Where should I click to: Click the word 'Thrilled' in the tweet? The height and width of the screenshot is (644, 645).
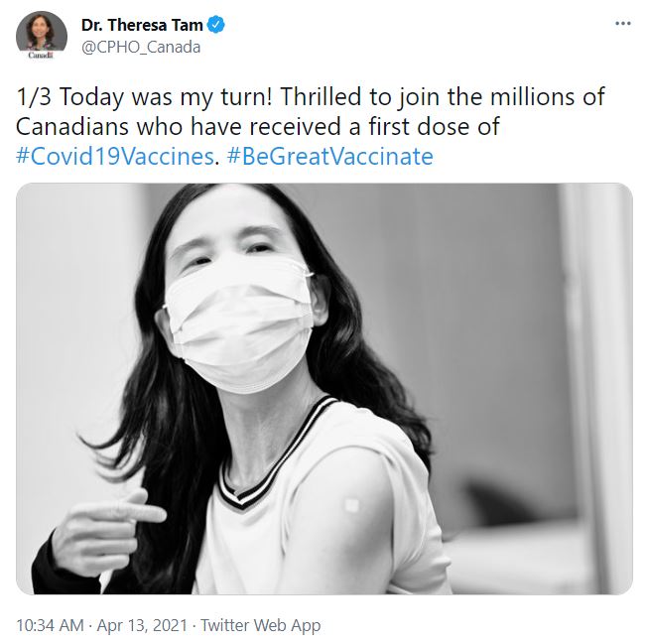(321, 96)
